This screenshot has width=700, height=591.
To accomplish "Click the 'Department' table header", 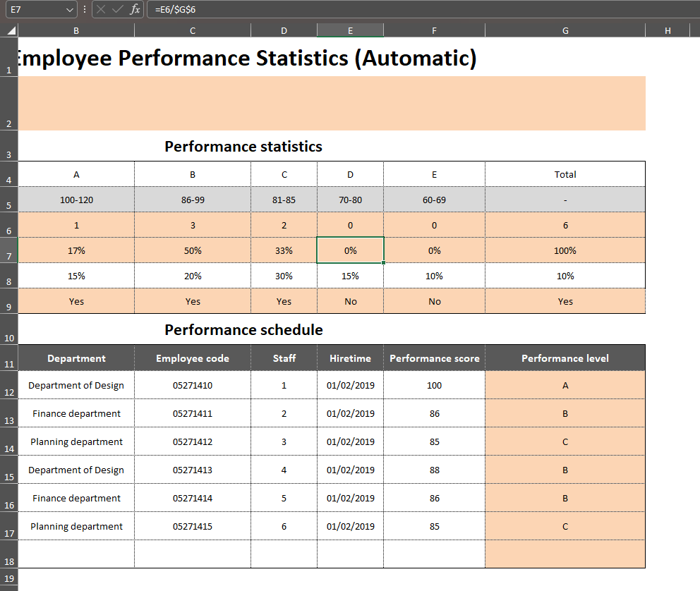I will pos(76,358).
